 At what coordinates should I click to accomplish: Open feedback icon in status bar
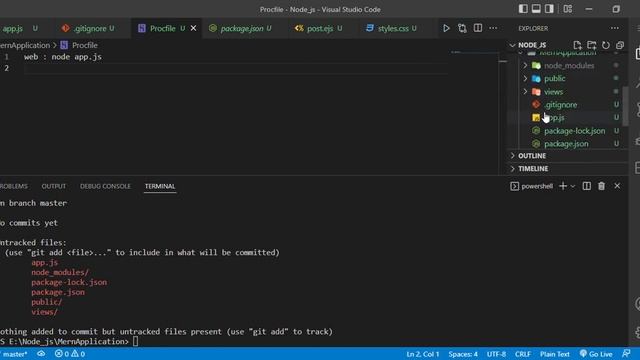[627, 354]
